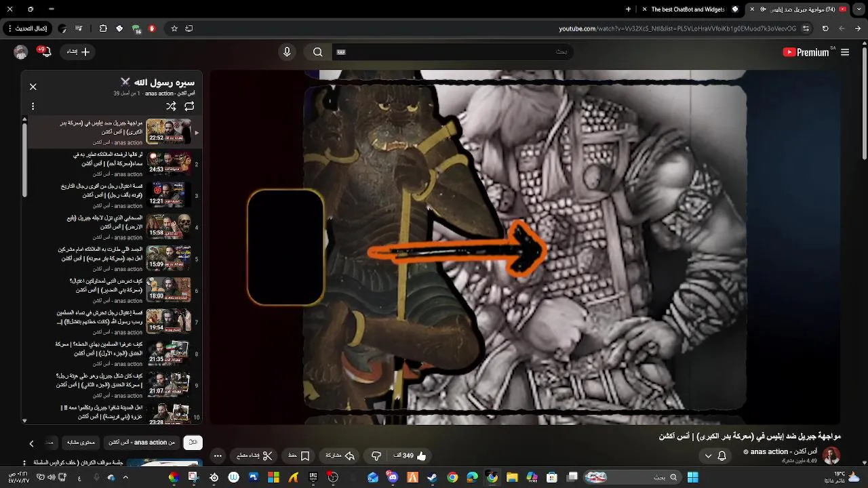
Task: Close the playlist panel with X
Action: pyautogui.click(x=33, y=87)
